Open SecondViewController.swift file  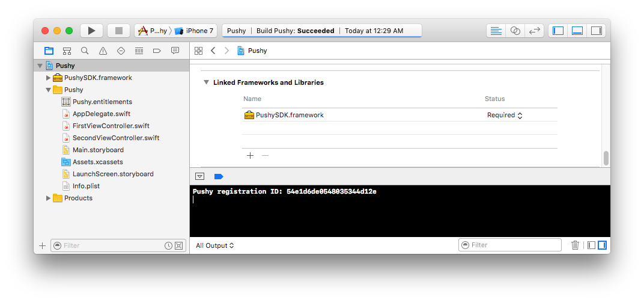[116, 138]
